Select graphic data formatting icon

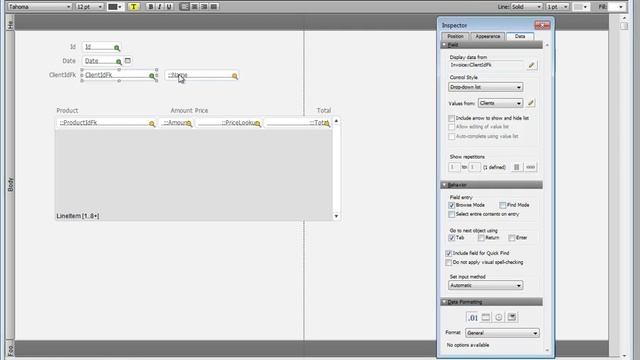[x=512, y=317]
